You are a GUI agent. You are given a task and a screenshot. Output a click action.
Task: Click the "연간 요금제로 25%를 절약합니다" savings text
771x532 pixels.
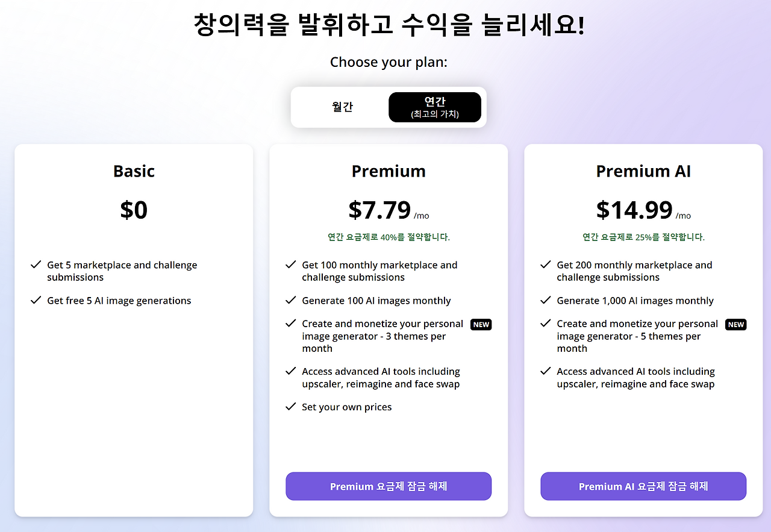click(x=643, y=237)
